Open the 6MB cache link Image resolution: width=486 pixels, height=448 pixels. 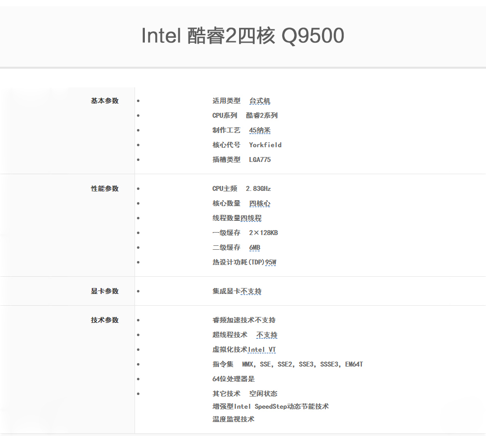click(x=255, y=247)
